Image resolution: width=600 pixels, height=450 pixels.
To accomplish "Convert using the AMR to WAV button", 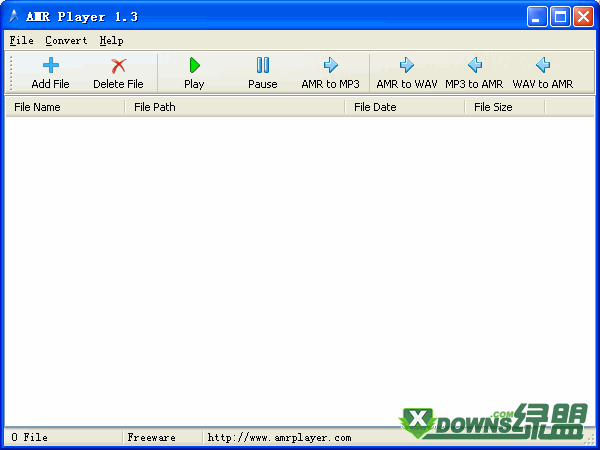I will coord(407,73).
